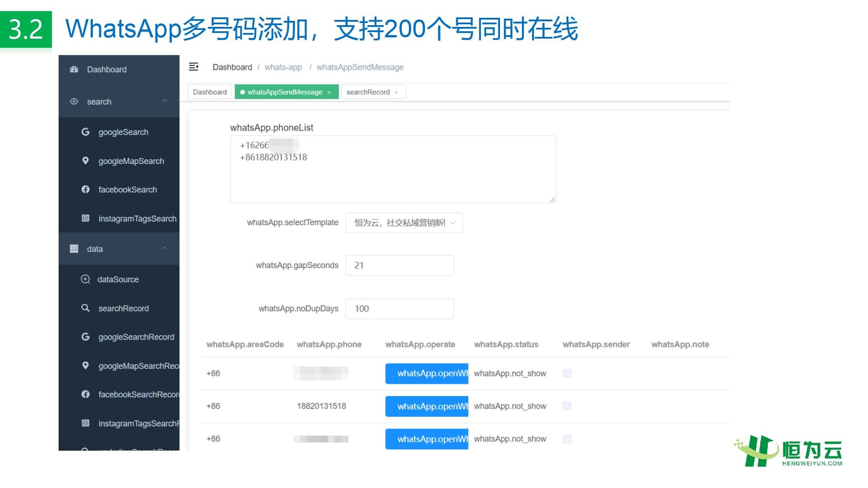Close the searchRecord tab
868x488 pixels.
[x=396, y=92]
